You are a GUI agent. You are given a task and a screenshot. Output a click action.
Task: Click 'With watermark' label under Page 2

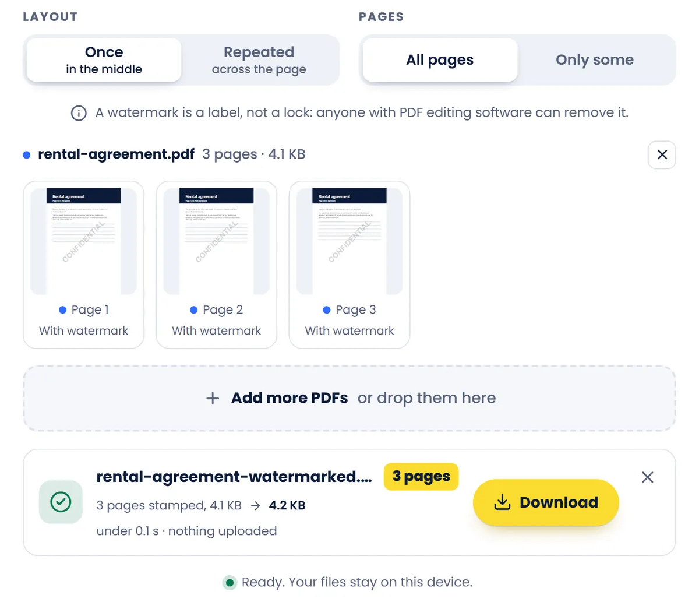(x=216, y=330)
